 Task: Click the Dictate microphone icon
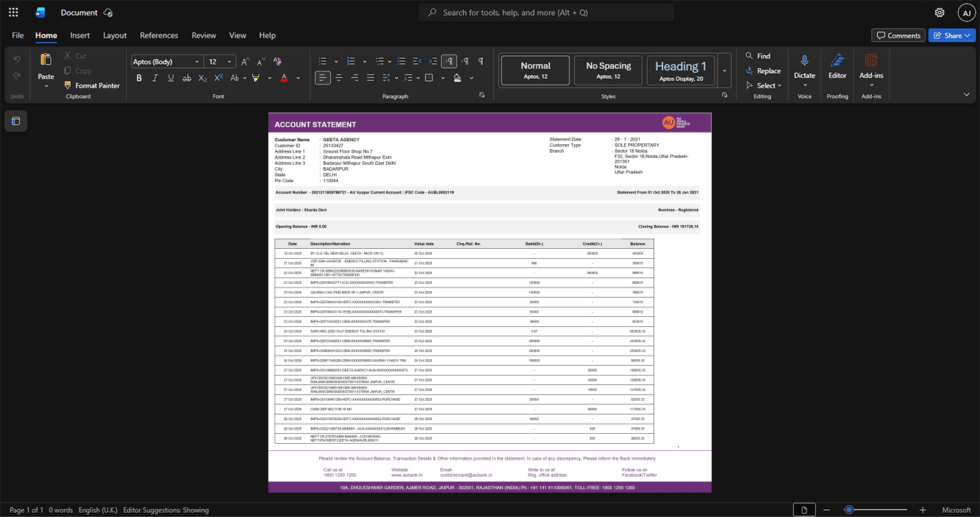[804, 60]
